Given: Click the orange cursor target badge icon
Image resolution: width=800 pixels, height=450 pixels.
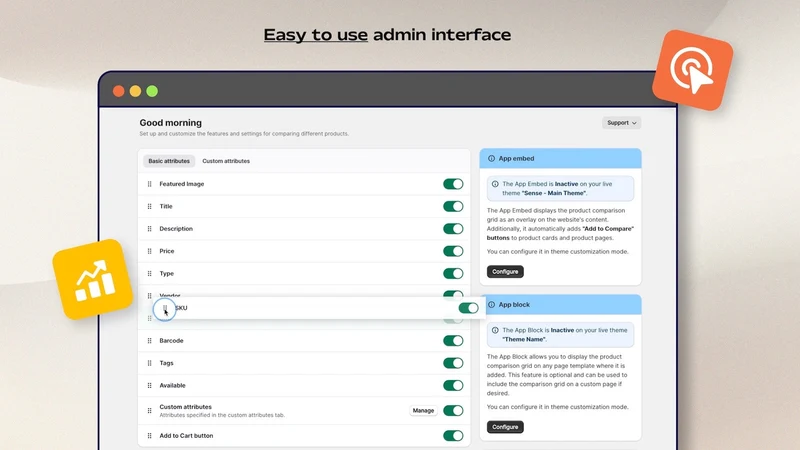Looking at the screenshot, I should point(692,70).
